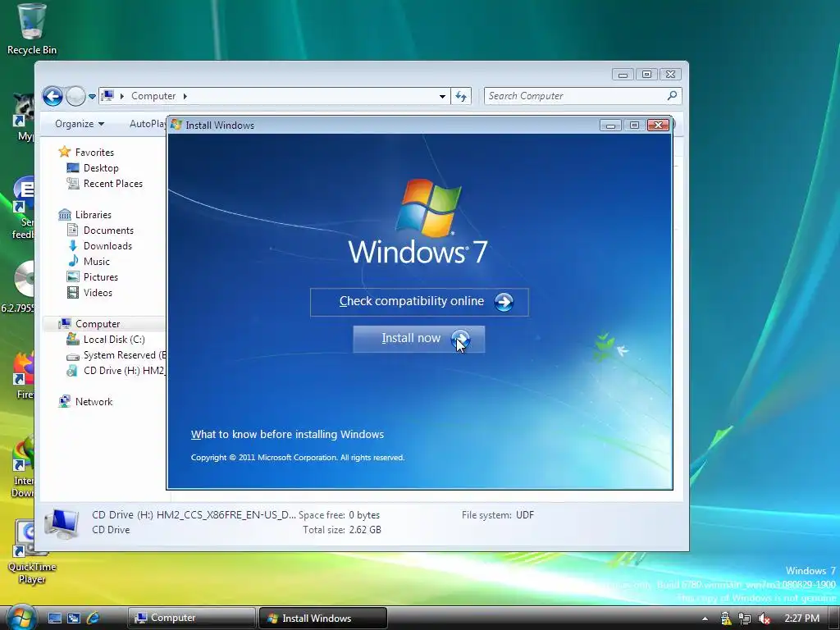The height and width of the screenshot is (630, 840).
Task: Click the Safely Remove Hardware tray icon
Action: click(x=725, y=619)
